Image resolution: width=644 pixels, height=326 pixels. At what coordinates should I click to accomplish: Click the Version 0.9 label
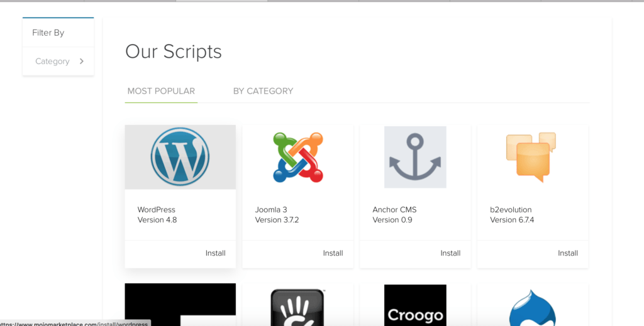click(x=392, y=220)
